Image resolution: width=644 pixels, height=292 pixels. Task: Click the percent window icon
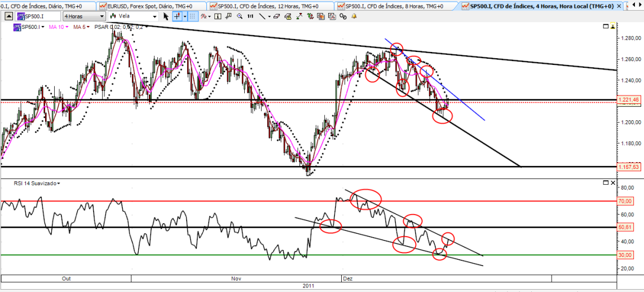coord(332,16)
